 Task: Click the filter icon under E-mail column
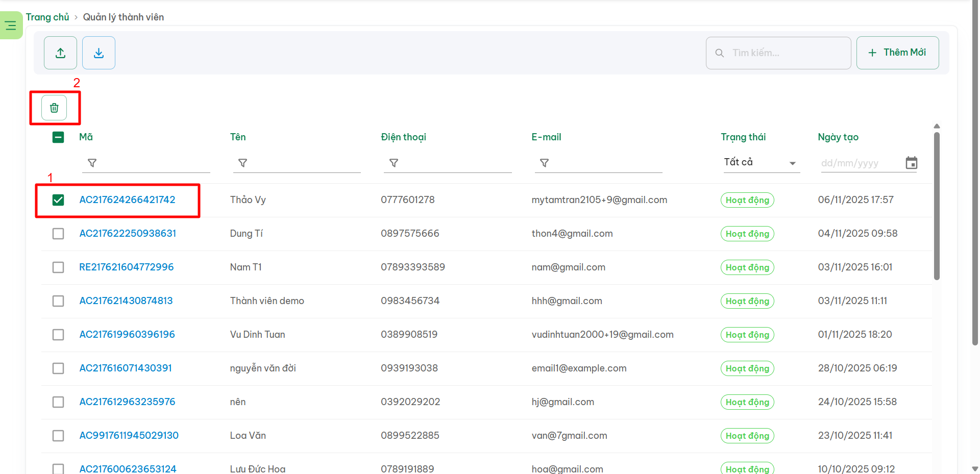point(545,163)
